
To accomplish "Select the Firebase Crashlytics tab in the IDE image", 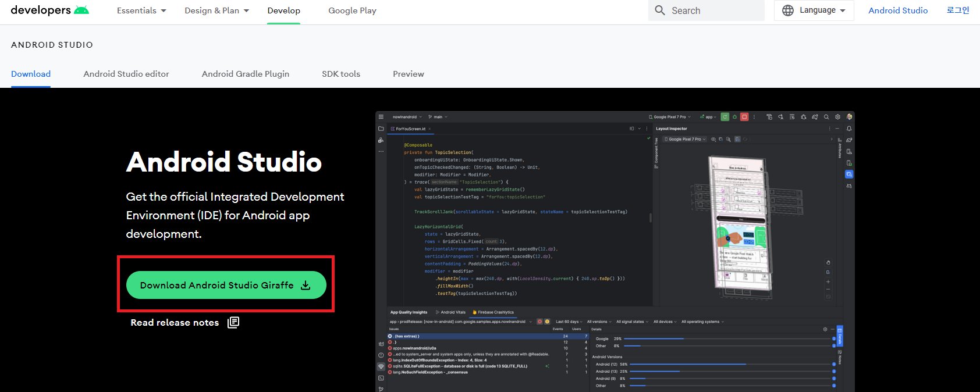I will click(493, 312).
